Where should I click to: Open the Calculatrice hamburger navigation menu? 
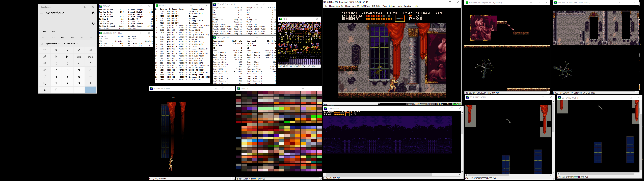pos(42,13)
